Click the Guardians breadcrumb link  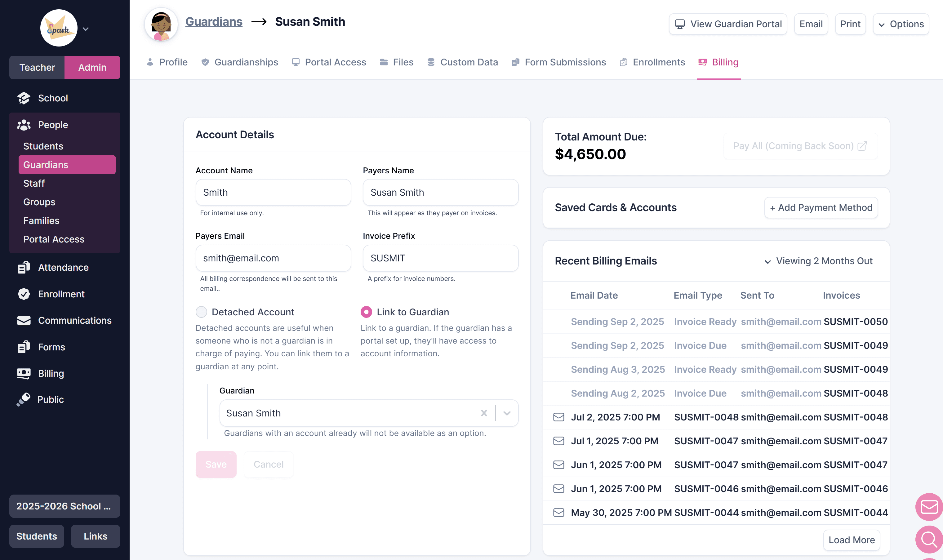coord(214,21)
